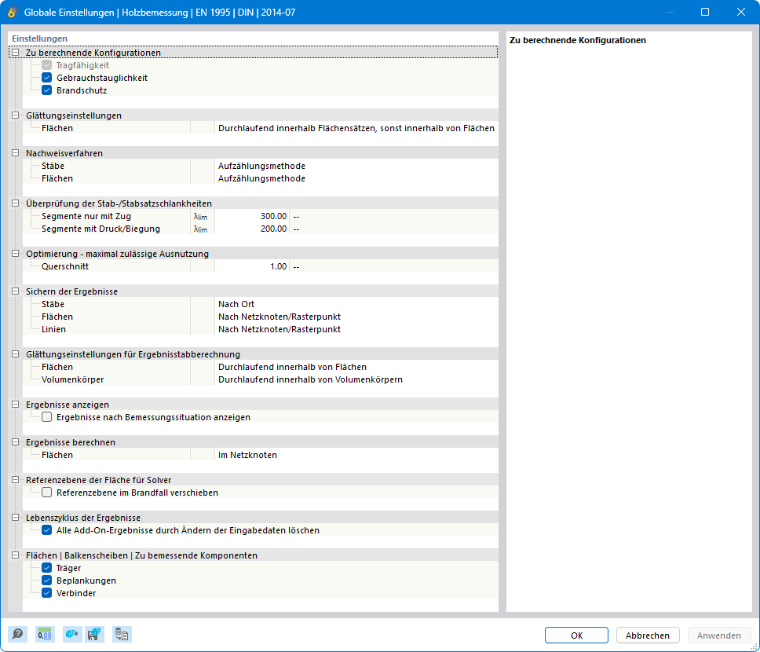Enable Referenzebene im Brandfall verschieben
The width and height of the screenshot is (760, 652).
point(47,493)
